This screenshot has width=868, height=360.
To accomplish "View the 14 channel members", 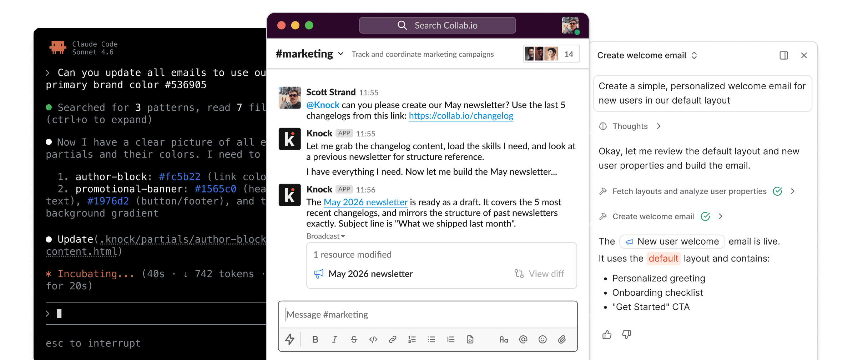I will click(x=551, y=54).
